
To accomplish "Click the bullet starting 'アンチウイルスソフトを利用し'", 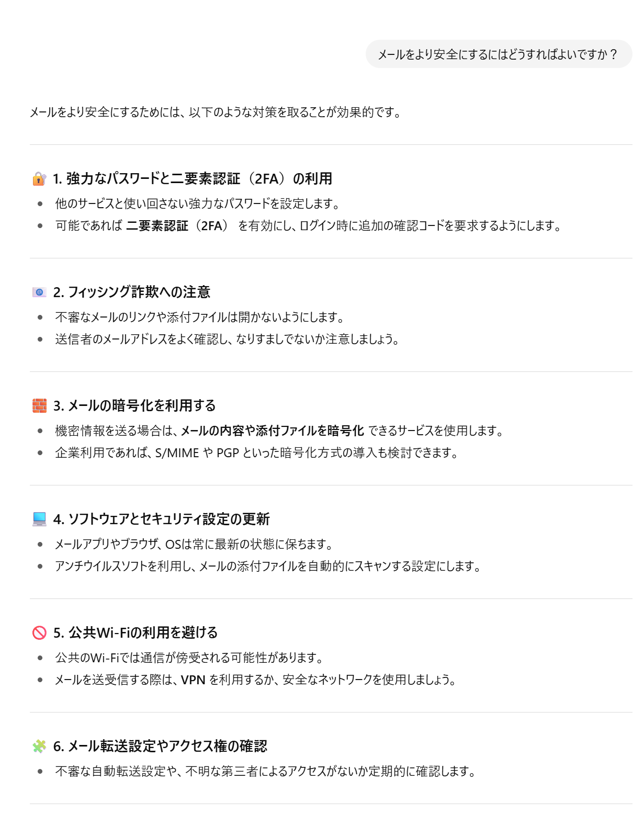I will coord(268,566).
